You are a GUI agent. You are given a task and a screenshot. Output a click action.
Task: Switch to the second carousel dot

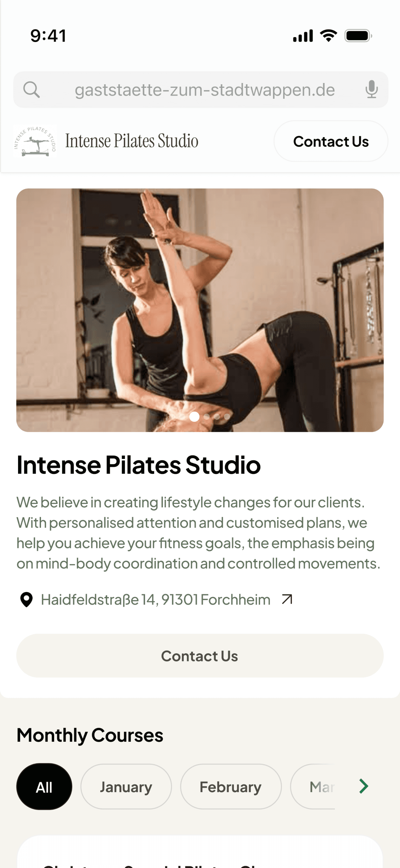pos(207,417)
